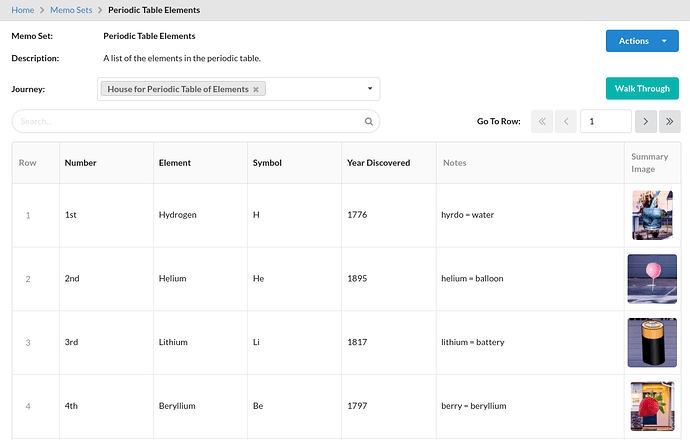Viewport: 690px width, 440px height.
Task: Go to next row with right arrow
Action: pyautogui.click(x=646, y=121)
